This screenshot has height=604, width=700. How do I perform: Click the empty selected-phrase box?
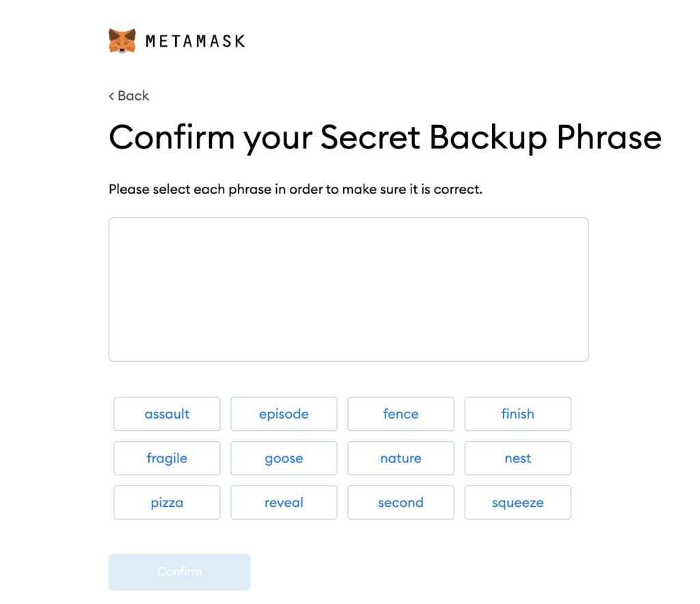point(348,289)
